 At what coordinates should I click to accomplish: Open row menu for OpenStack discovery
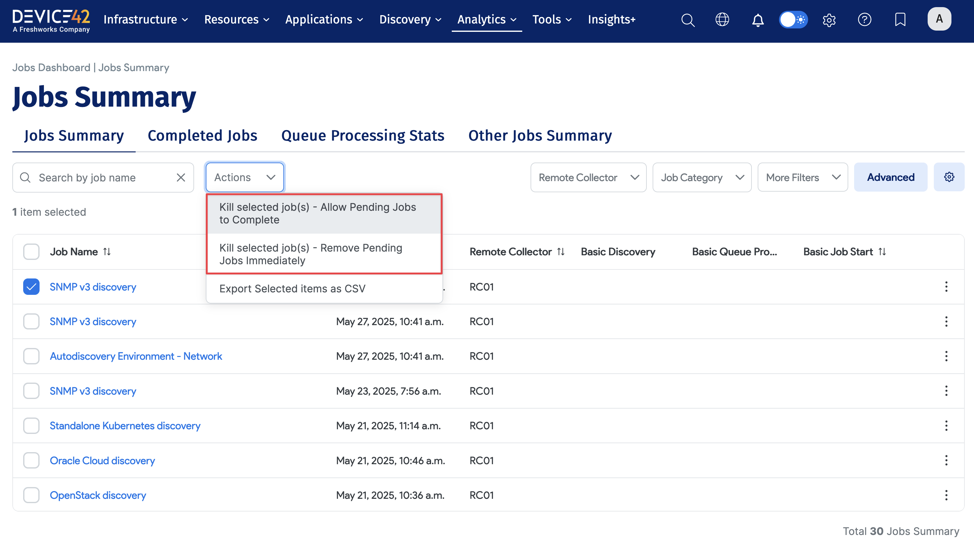[x=946, y=495]
